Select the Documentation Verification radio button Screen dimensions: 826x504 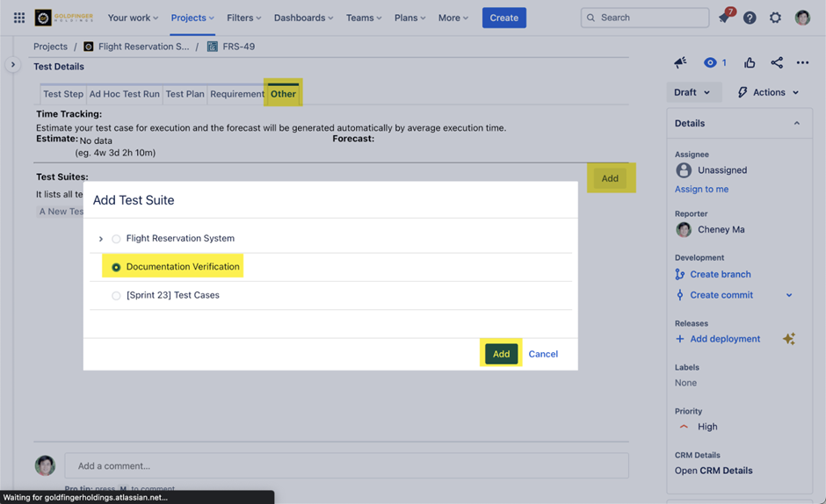tap(116, 267)
